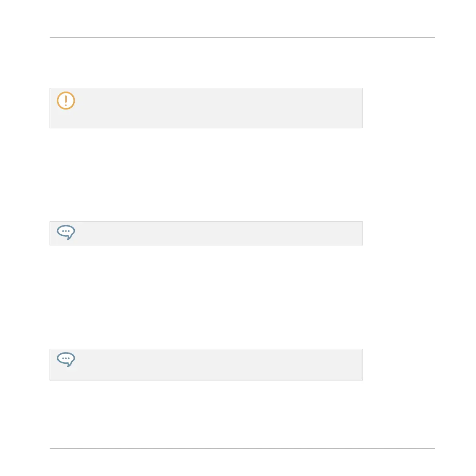The height and width of the screenshot is (476, 476).
Task: Select the first blue speech bubble icon
Action: coord(66,233)
